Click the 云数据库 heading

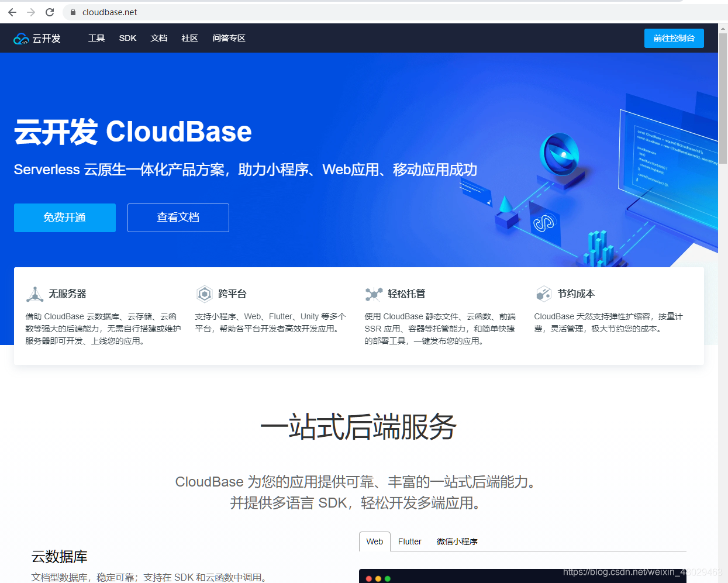[x=60, y=557]
